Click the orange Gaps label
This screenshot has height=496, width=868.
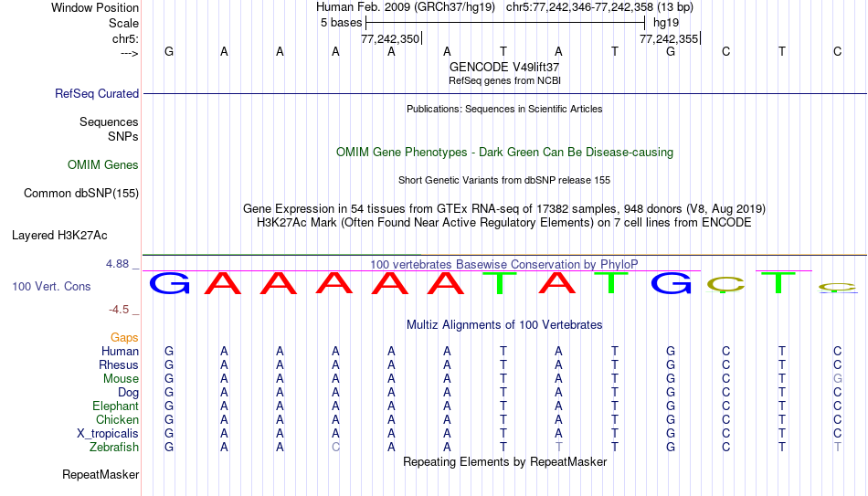[124, 338]
